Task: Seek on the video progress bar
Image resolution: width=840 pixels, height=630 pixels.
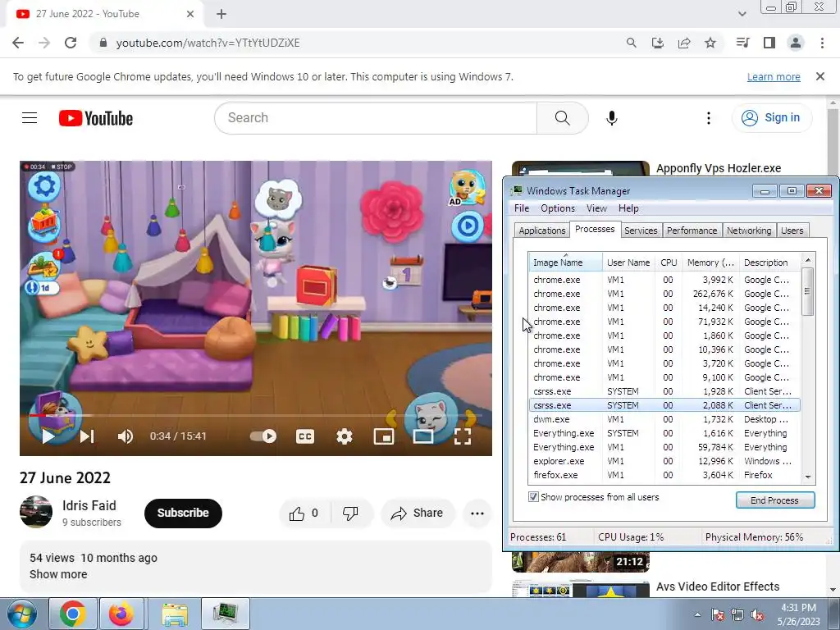Action: coord(256,415)
